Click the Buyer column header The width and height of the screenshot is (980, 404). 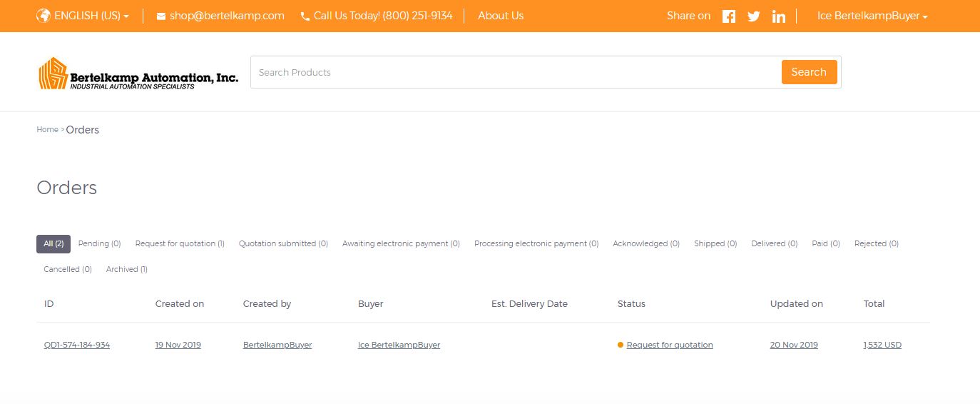371,304
